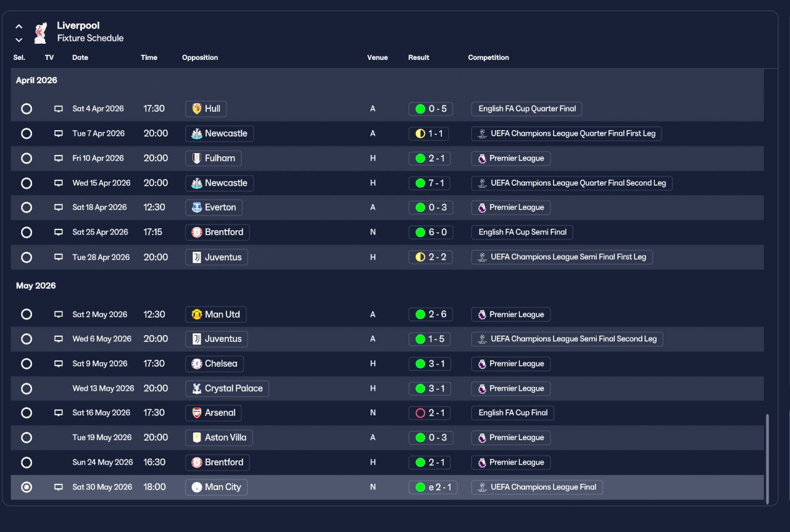Click TV icon for Everton match

click(x=59, y=207)
